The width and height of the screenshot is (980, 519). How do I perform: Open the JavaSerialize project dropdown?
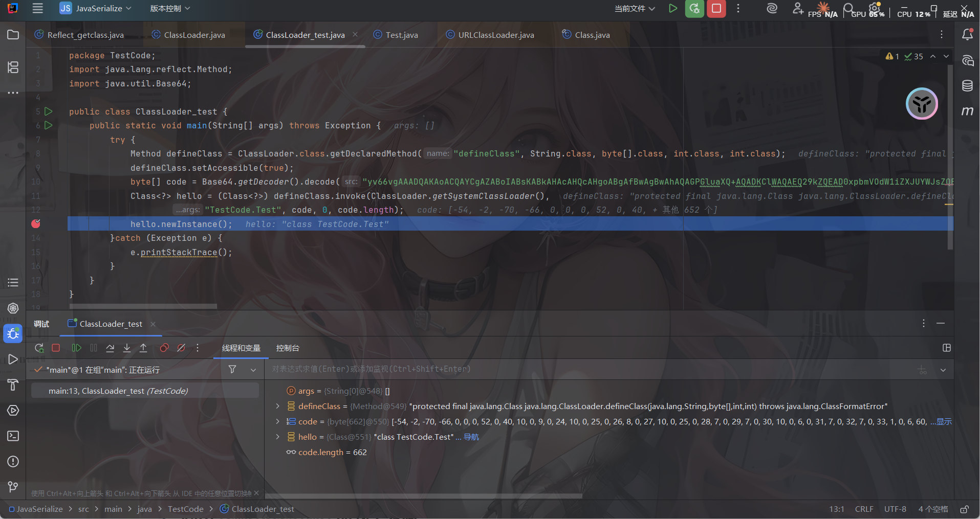point(96,9)
